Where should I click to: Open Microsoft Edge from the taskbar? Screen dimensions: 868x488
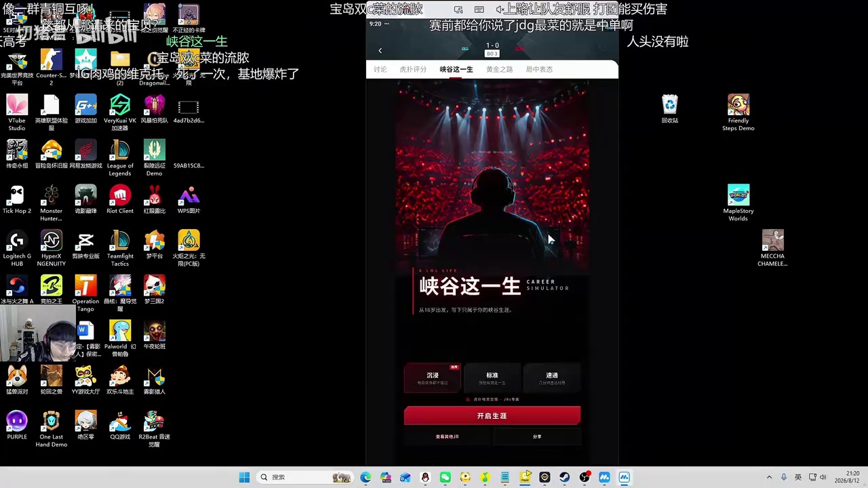(x=366, y=477)
